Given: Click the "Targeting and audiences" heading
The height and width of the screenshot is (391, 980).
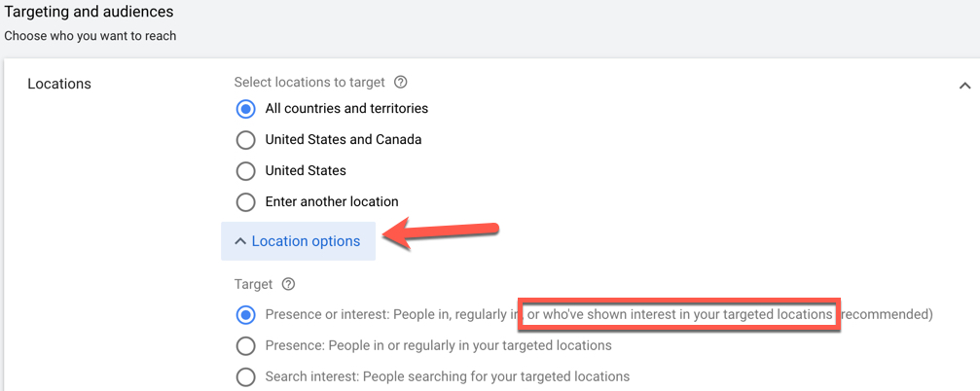Looking at the screenshot, I should point(90,13).
